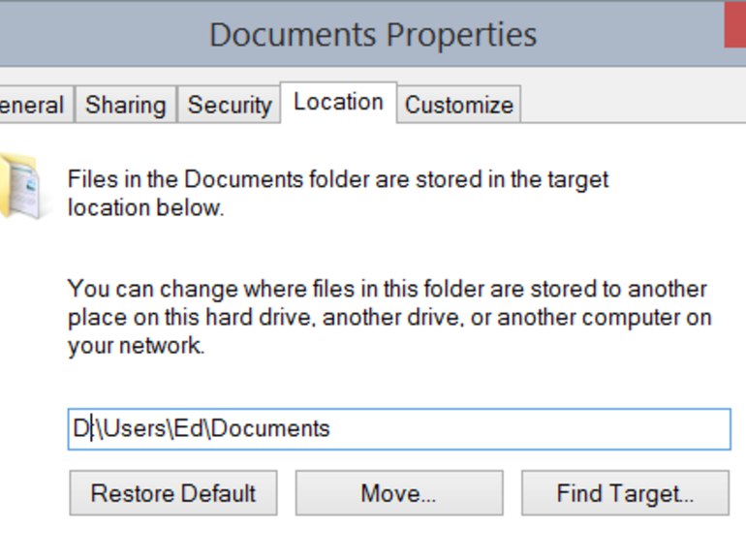Click the drive letter D in path
Image resolution: width=746 pixels, height=560 pixels.
point(80,428)
